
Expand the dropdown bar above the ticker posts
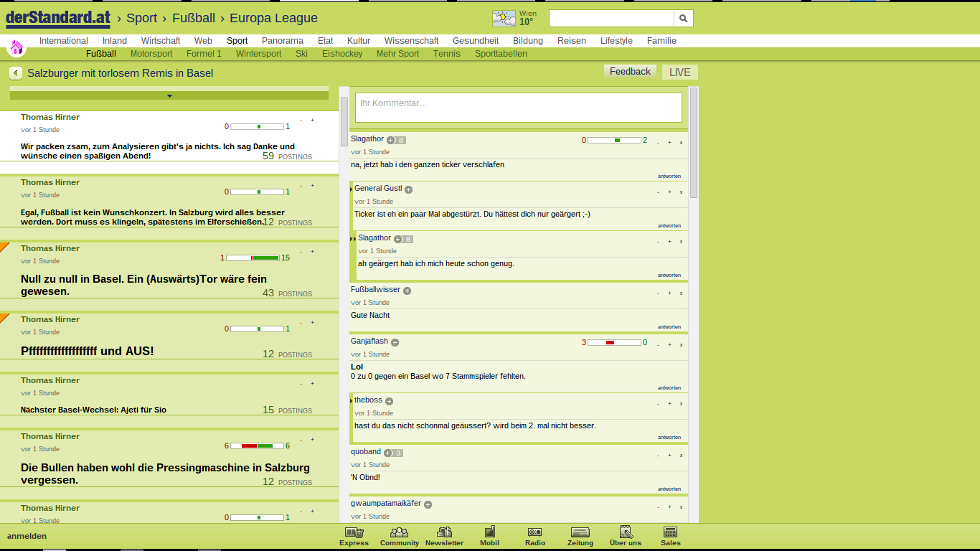tap(169, 95)
